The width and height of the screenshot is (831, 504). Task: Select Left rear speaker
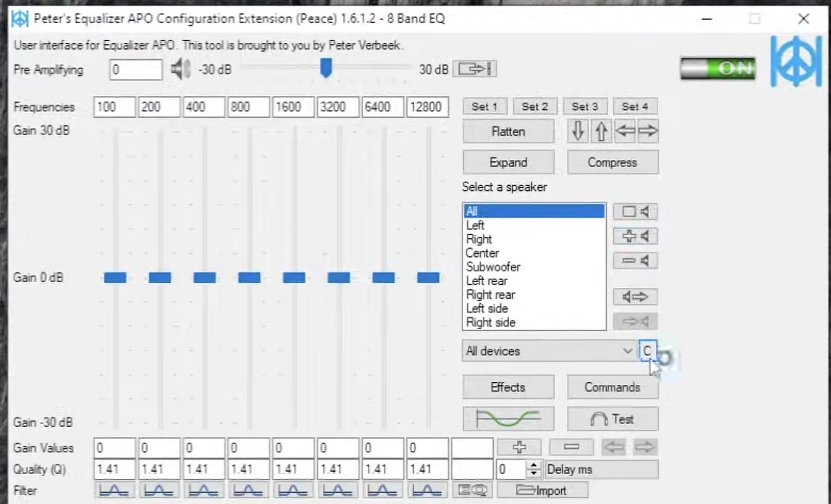[x=534, y=281]
